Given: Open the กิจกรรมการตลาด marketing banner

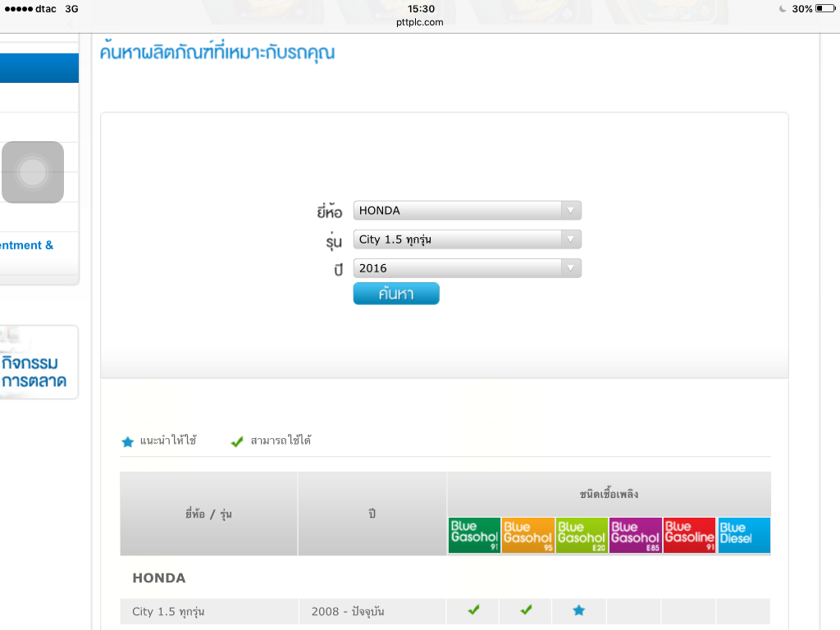Looking at the screenshot, I should (38, 363).
